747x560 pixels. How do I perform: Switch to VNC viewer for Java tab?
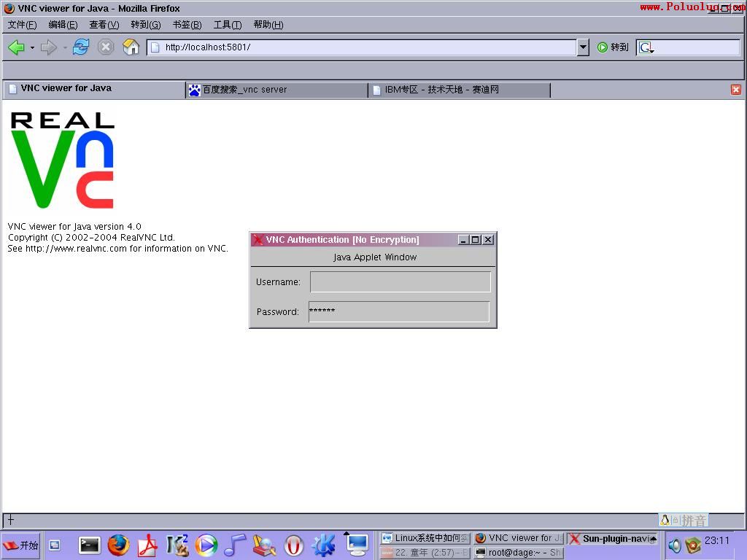94,88
